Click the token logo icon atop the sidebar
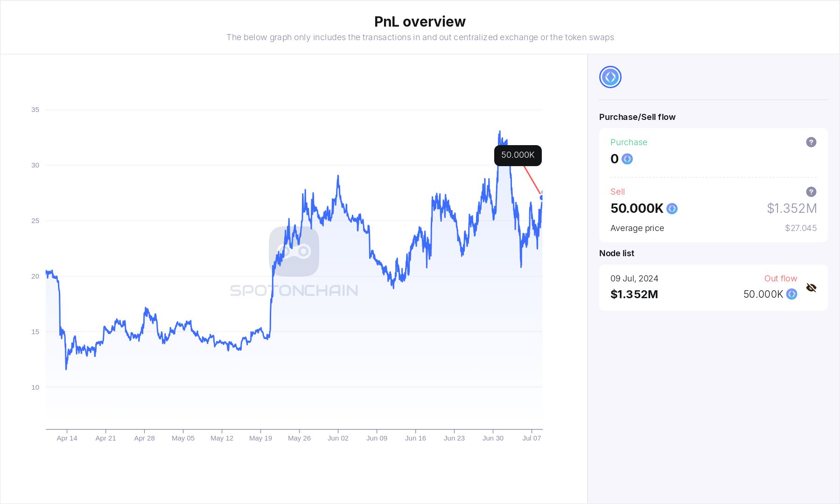 (609, 77)
